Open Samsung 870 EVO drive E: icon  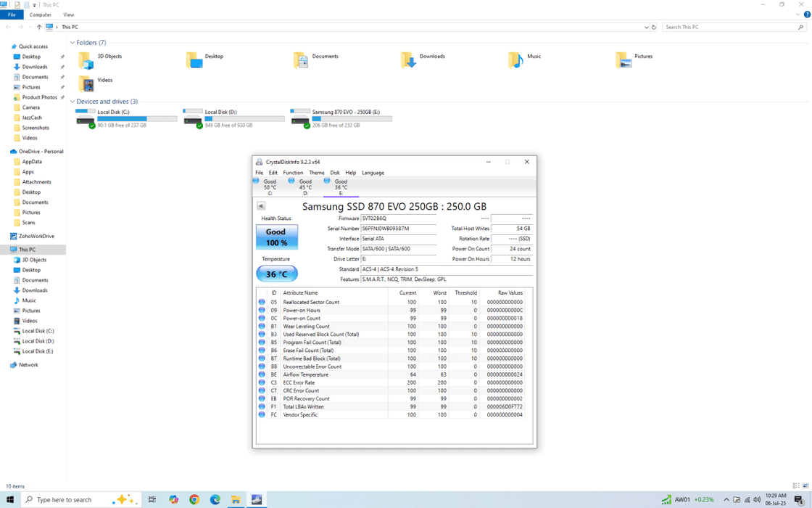(300, 118)
